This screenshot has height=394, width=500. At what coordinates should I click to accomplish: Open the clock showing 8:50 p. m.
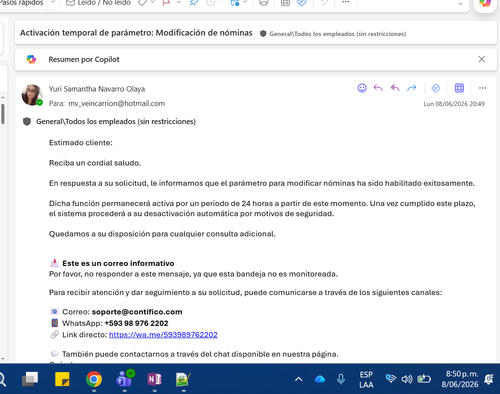(460, 379)
